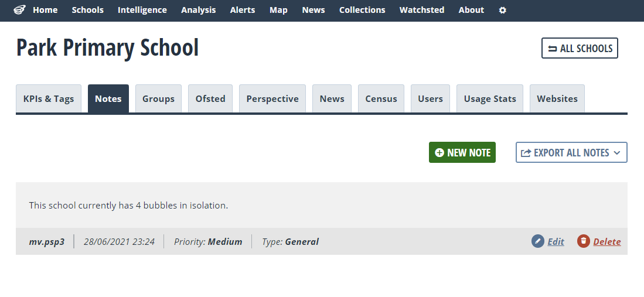
Task: Open the settings gear icon
Action: [502, 11]
